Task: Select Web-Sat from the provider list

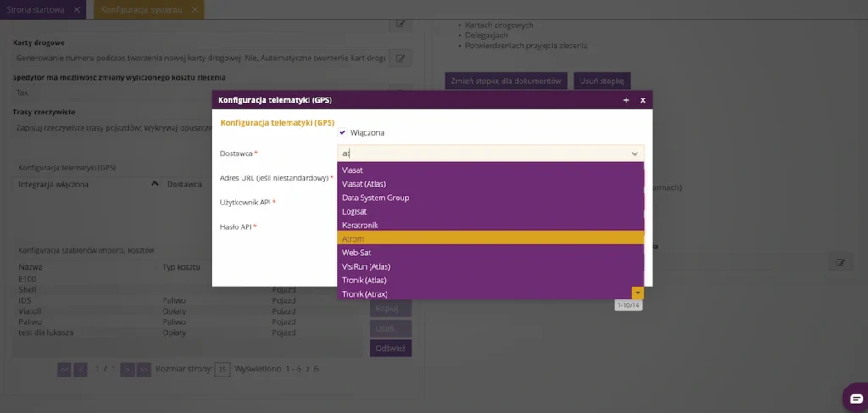Action: pyautogui.click(x=491, y=253)
